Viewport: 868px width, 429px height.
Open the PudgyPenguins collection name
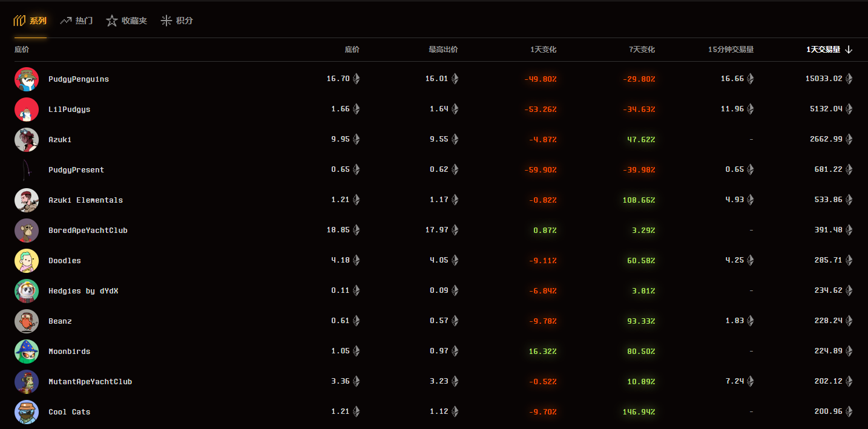coord(79,79)
